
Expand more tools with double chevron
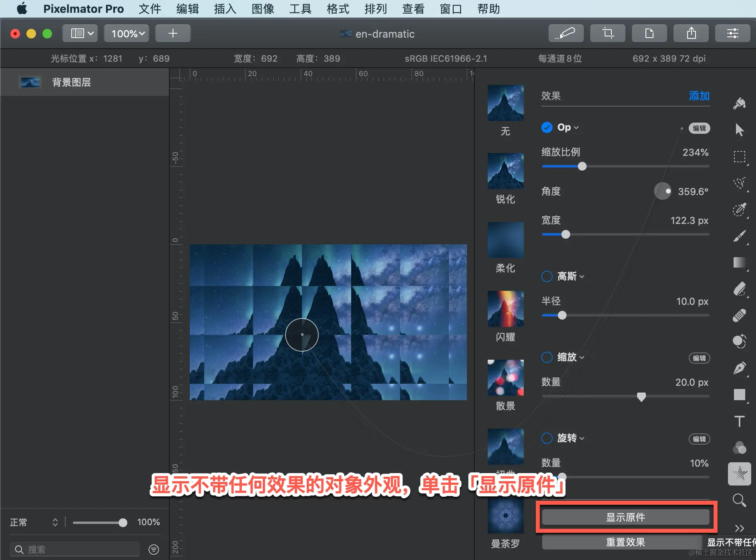pos(739,528)
